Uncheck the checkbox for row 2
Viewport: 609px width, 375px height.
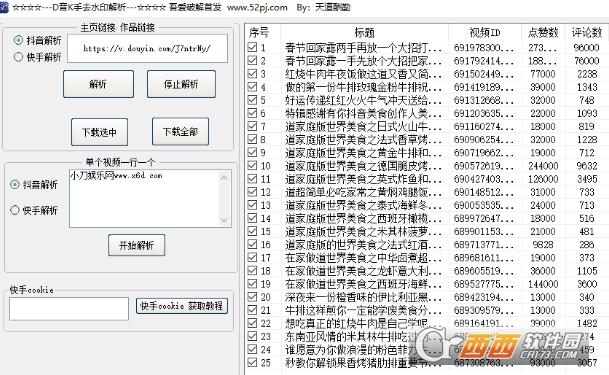252,61
